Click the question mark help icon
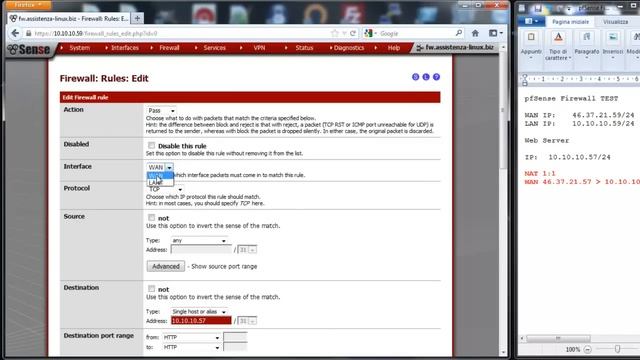The height and width of the screenshot is (360, 640). point(436,77)
